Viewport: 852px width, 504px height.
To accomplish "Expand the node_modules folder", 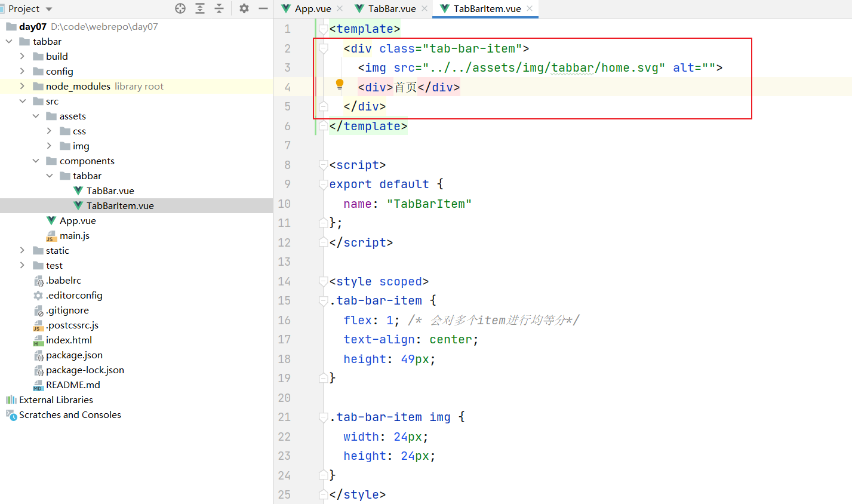I will (22, 86).
